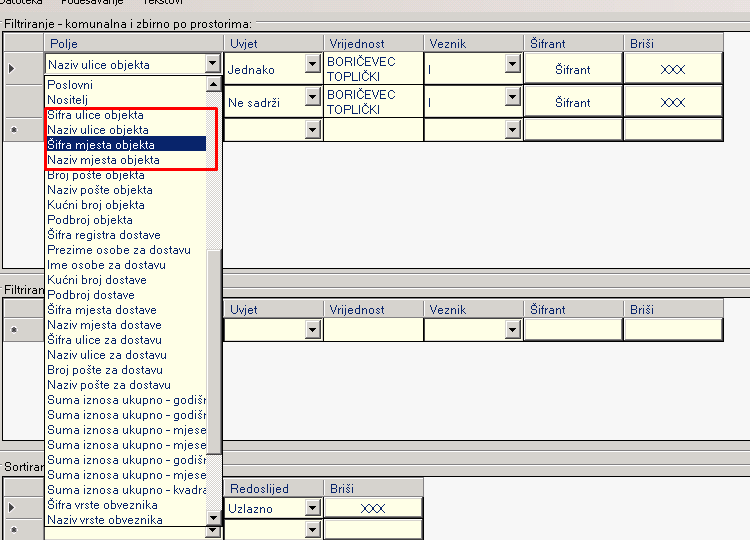Image resolution: width=750 pixels, height=540 pixels.
Task: Click the Vrijednost cell in the "Ne sadrži" row
Action: pos(372,102)
